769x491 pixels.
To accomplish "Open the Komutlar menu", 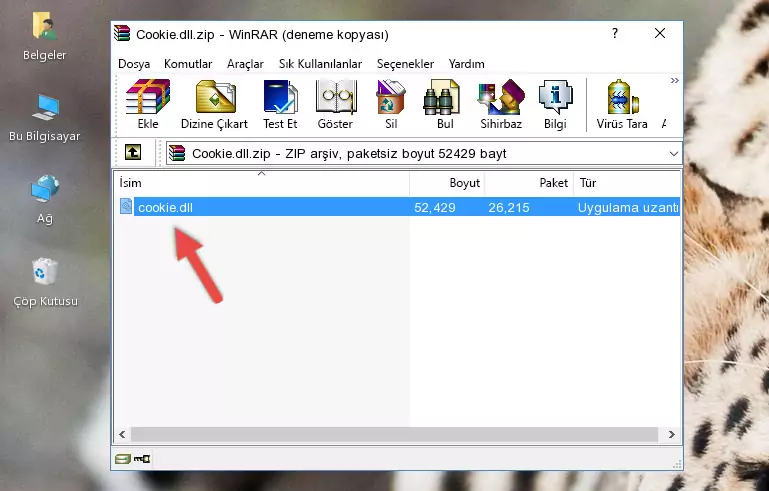I will (188, 64).
